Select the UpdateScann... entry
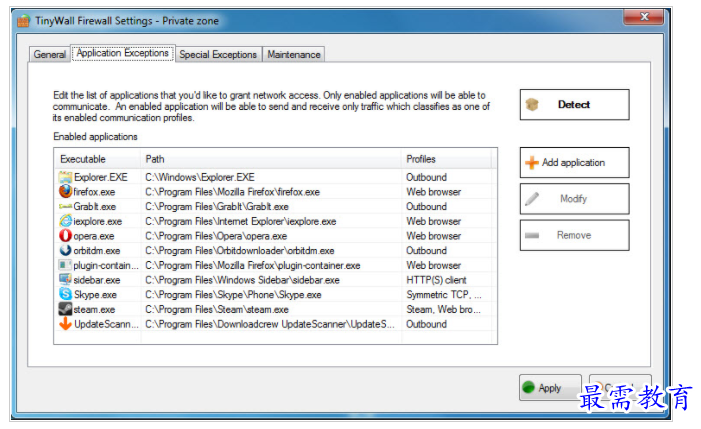The image size is (701, 429). (106, 324)
